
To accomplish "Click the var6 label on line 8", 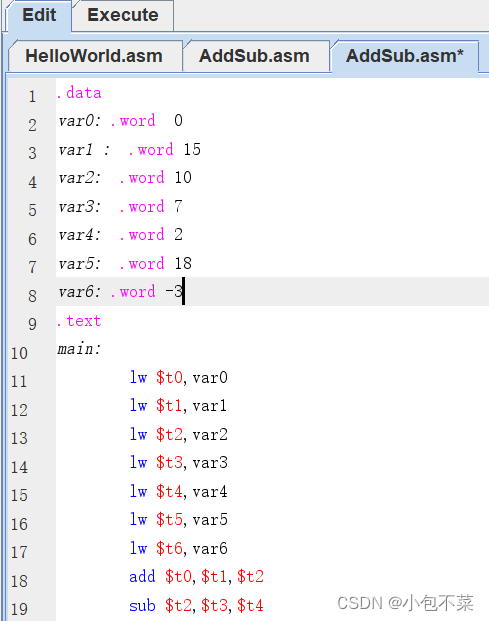I will click(80, 292).
